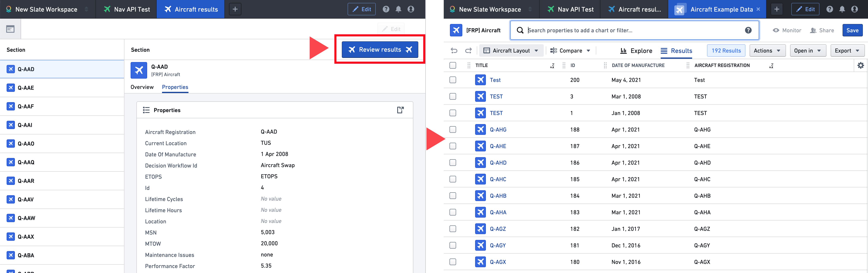Check the box for the Test row with ID 200

pos(453,80)
